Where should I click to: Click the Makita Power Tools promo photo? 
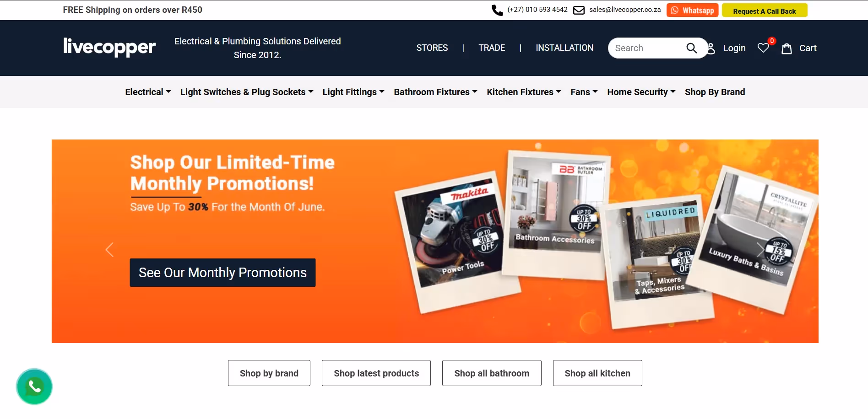458,242
